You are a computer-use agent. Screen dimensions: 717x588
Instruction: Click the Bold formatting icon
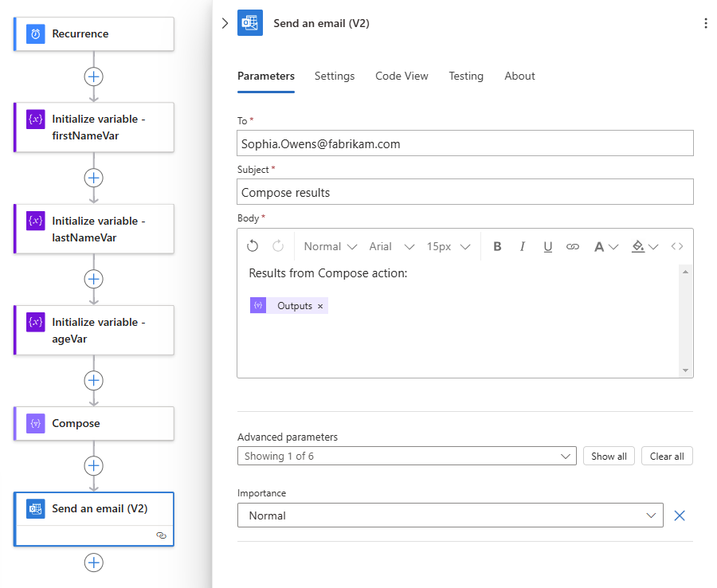(497, 246)
